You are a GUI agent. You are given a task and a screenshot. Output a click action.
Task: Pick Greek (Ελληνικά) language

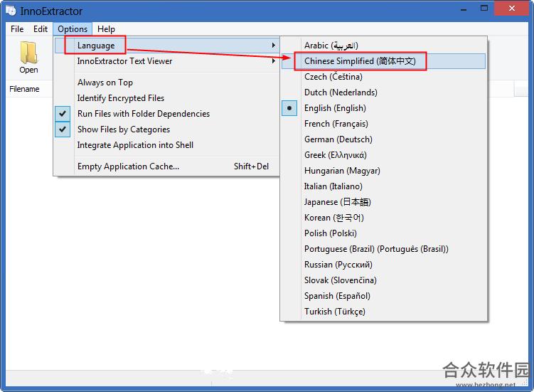click(x=383, y=155)
